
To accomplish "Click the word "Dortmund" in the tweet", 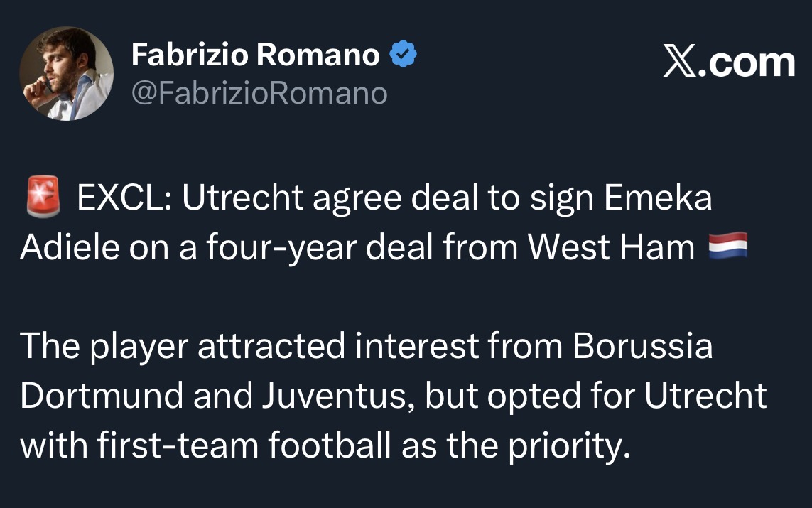I will (x=102, y=396).
